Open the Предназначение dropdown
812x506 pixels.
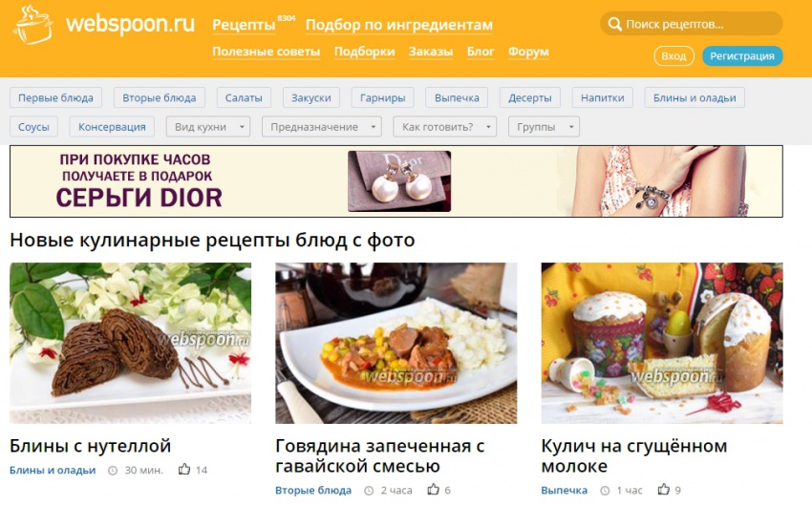(322, 127)
